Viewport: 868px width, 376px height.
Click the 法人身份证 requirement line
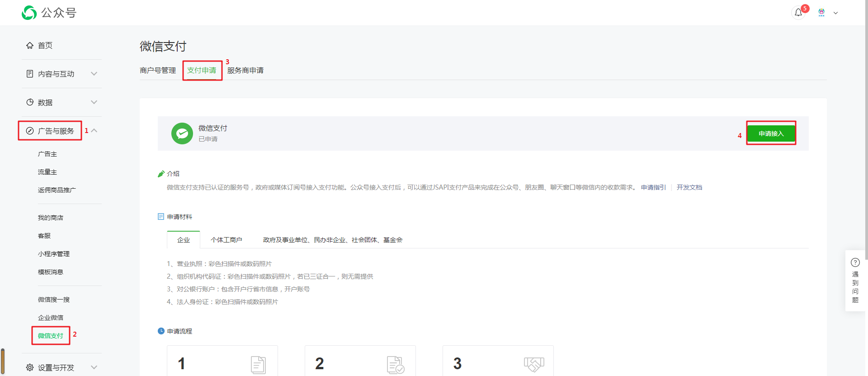222,302
